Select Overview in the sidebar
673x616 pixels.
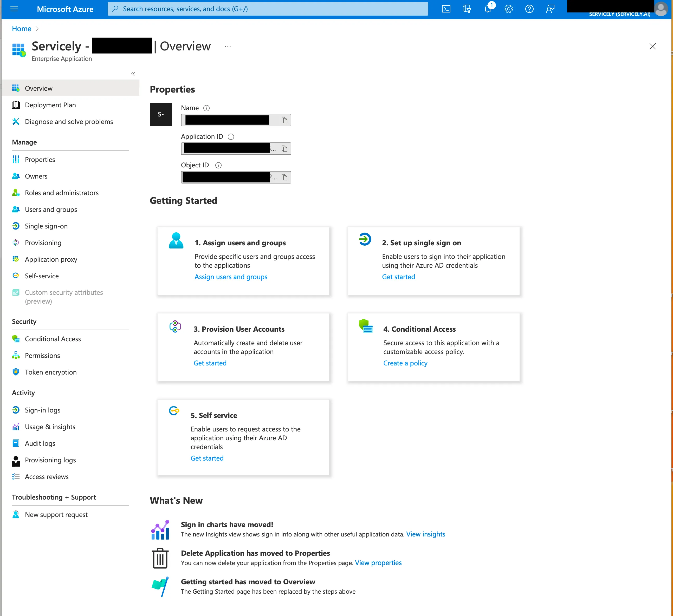coord(70,88)
